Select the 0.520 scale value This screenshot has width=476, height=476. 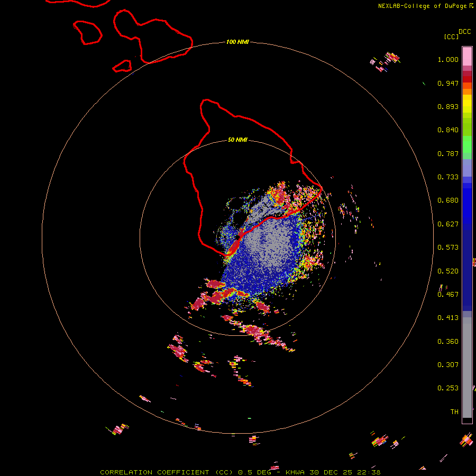pos(448,271)
